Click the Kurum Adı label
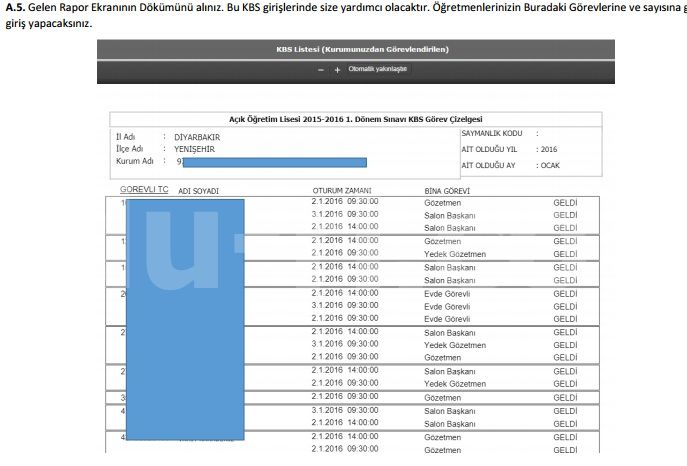 tap(135, 161)
